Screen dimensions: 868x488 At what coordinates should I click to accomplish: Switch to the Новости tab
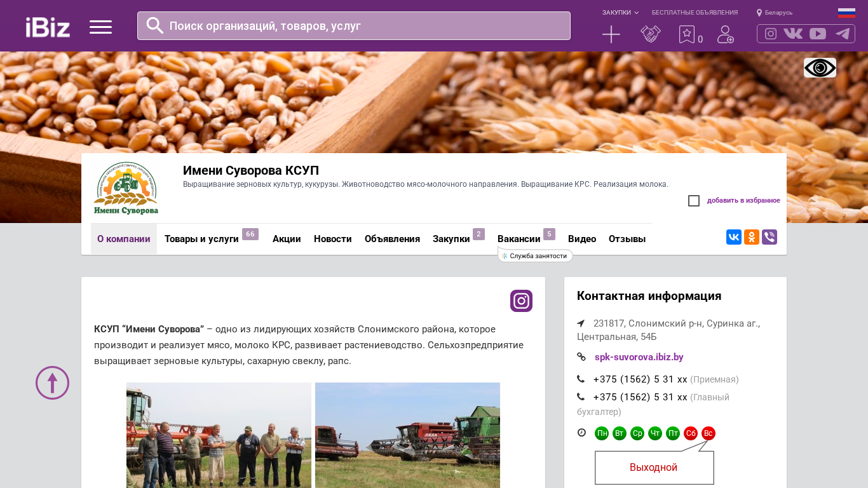click(x=333, y=239)
